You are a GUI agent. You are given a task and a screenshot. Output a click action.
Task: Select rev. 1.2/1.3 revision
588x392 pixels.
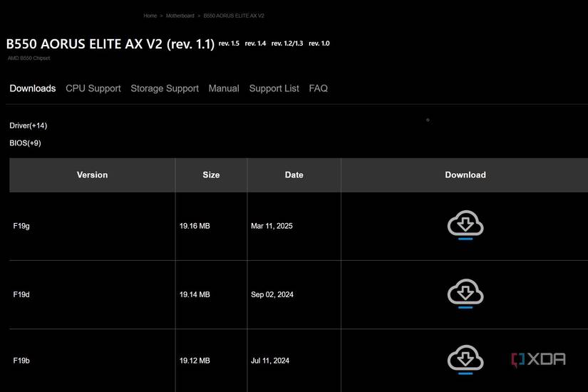click(x=287, y=43)
